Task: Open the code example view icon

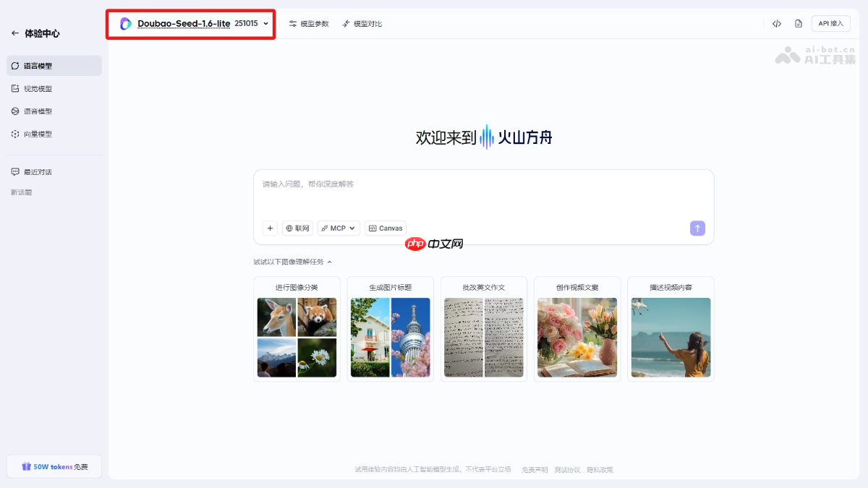Action: (776, 23)
